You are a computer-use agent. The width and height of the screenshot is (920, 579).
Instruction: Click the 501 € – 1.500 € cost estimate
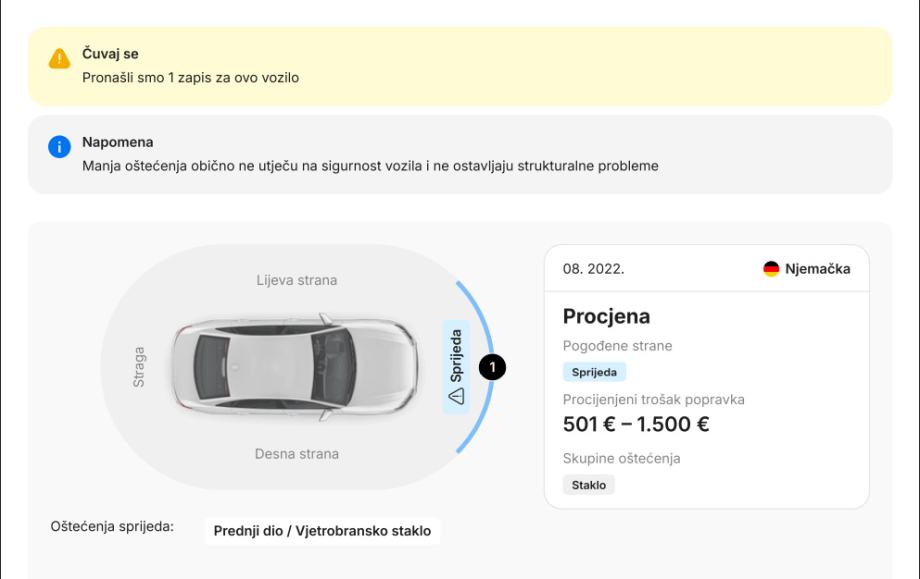(636, 424)
